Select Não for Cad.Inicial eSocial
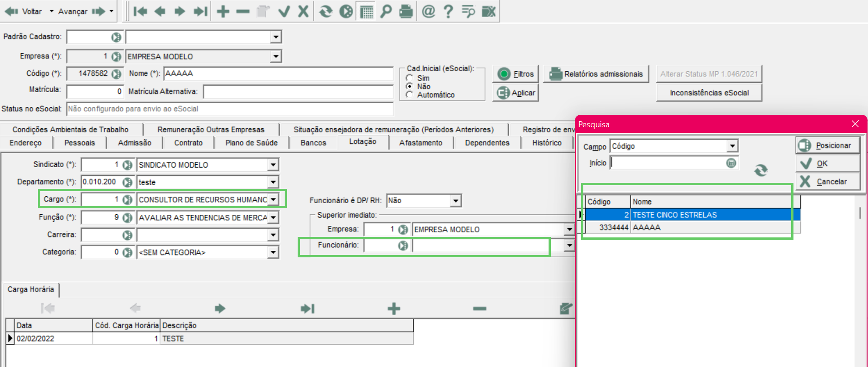868x367 pixels. pos(409,86)
